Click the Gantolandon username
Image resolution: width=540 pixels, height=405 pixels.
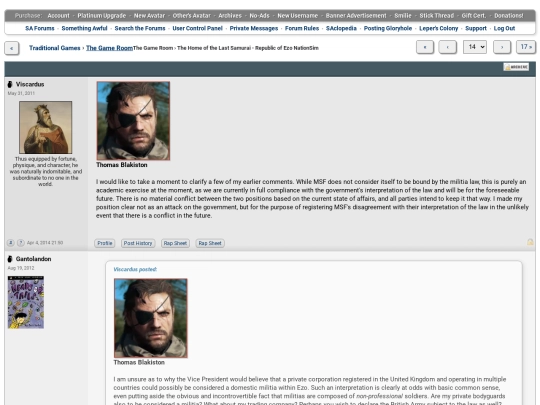point(33,259)
